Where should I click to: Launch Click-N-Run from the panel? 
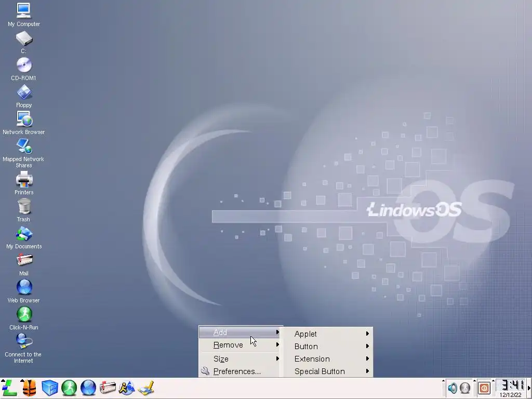[x=69, y=388]
